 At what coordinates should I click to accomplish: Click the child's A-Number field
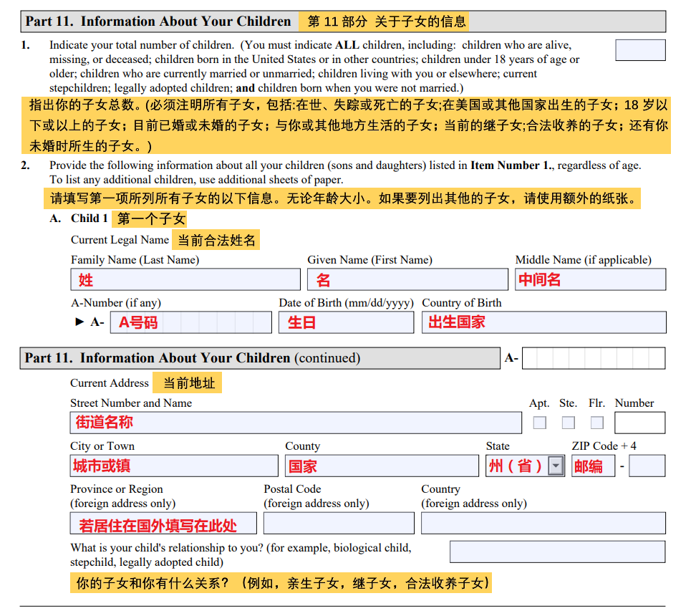coord(192,322)
